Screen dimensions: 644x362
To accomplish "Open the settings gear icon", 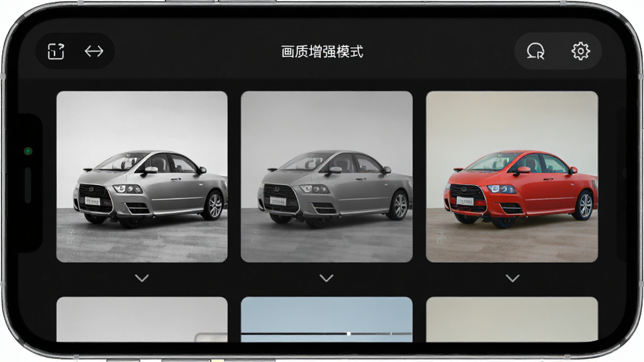I will pyautogui.click(x=580, y=52).
